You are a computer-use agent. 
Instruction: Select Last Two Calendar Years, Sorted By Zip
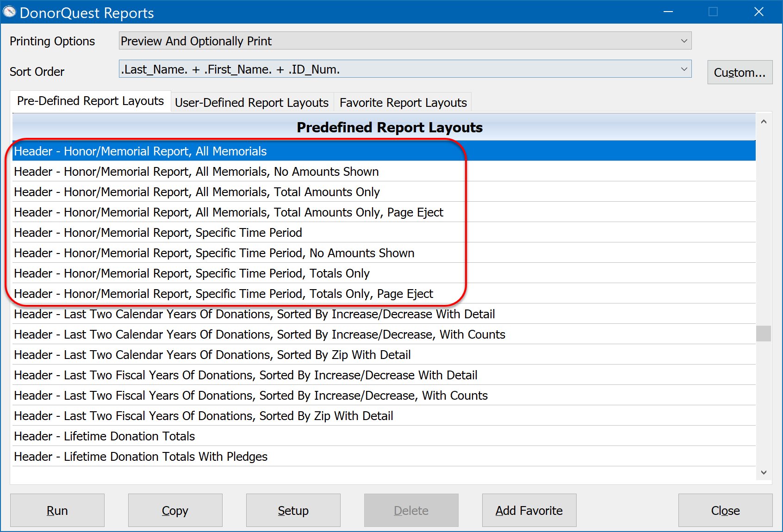[384, 355]
